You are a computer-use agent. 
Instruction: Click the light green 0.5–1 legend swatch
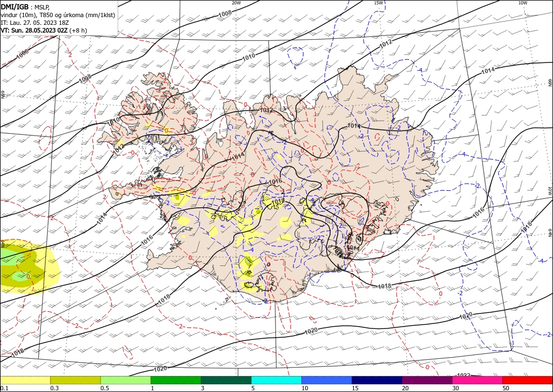click(126, 380)
